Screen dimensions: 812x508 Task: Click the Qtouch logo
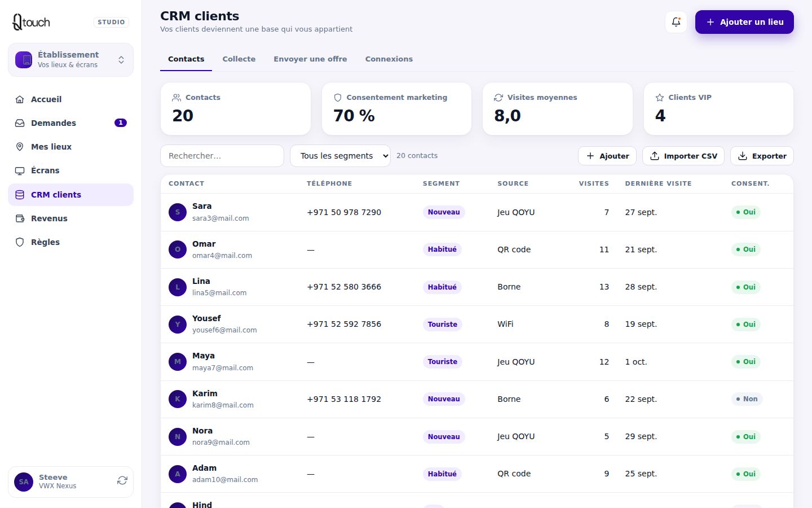(32, 22)
